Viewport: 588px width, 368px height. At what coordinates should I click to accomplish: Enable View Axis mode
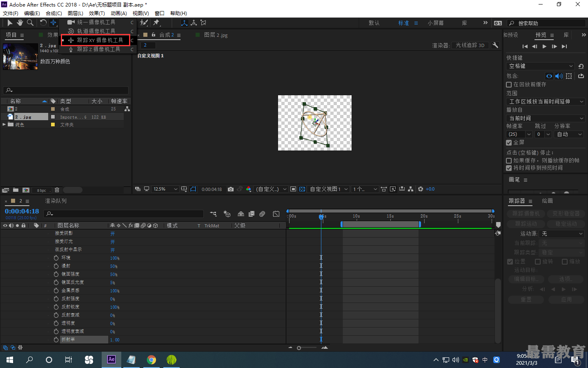[203, 23]
